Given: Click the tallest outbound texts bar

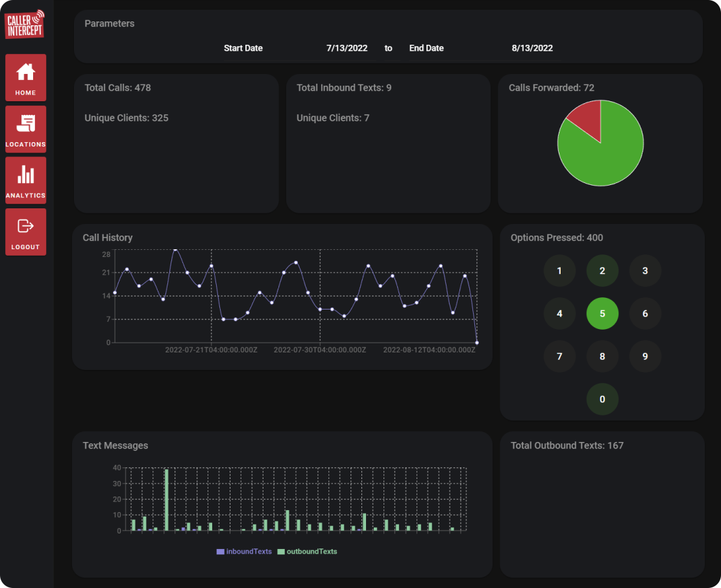Looking at the screenshot, I should coord(166,500).
